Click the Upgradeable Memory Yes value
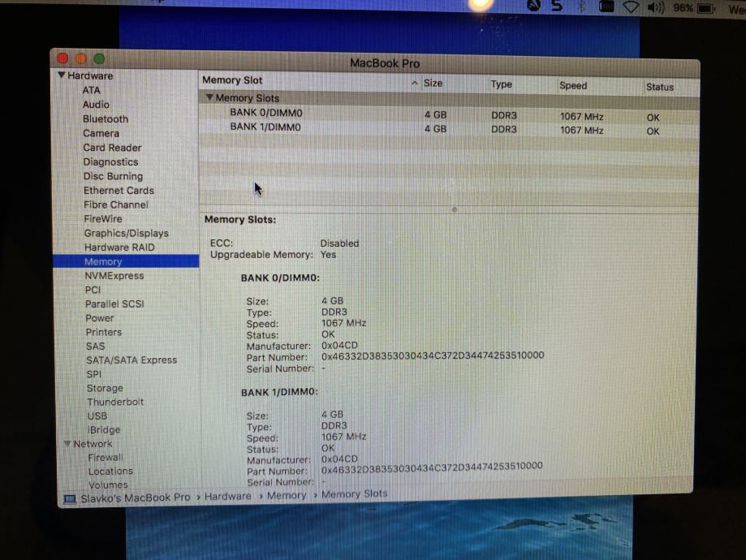Viewport: 746px width, 560px height. pyautogui.click(x=328, y=255)
